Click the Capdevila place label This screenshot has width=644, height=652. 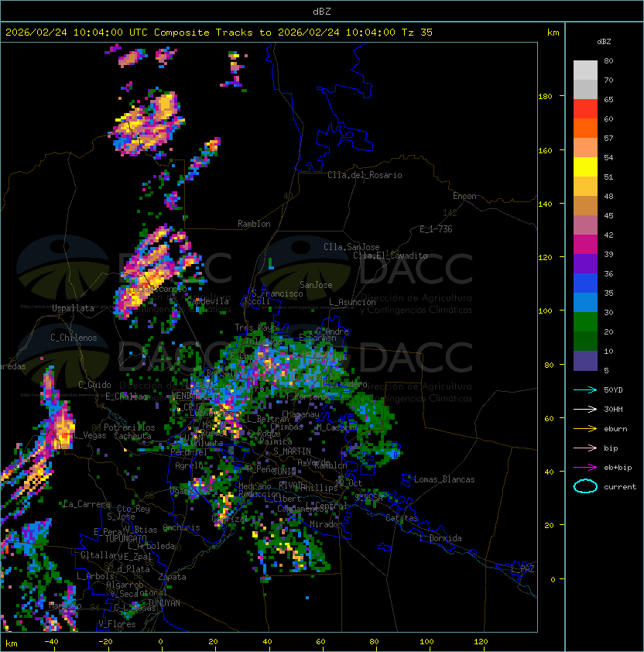point(208,301)
